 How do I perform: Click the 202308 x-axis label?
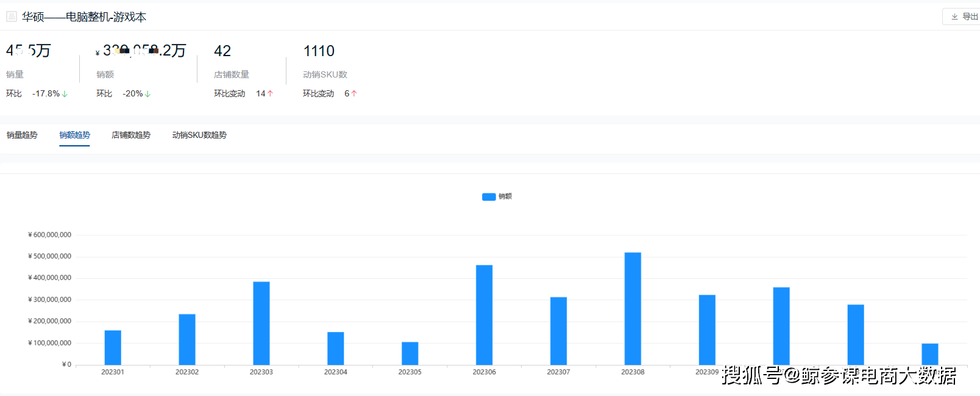633,372
